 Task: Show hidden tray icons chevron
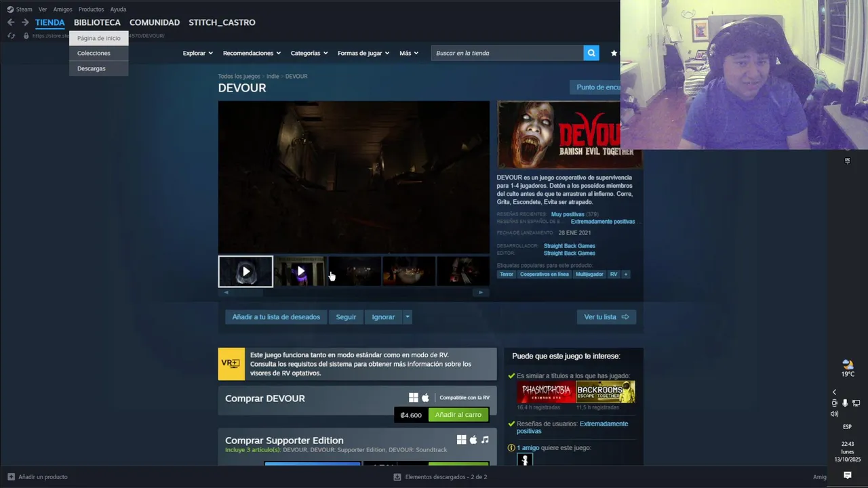tap(834, 392)
